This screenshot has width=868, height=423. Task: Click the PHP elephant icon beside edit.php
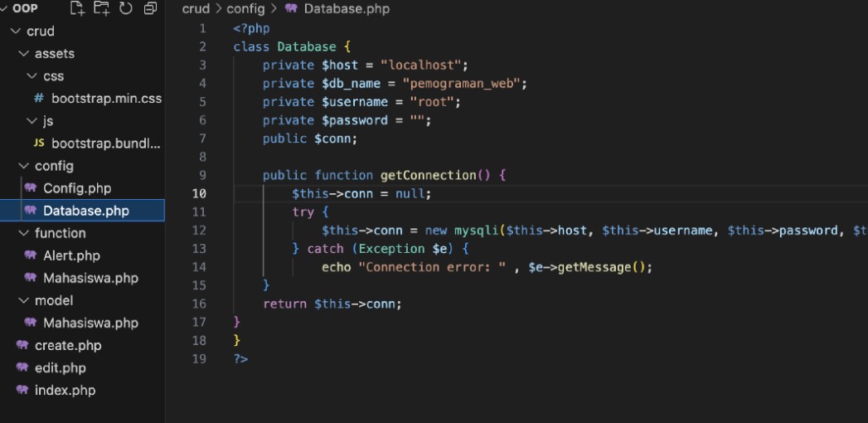[x=22, y=367]
